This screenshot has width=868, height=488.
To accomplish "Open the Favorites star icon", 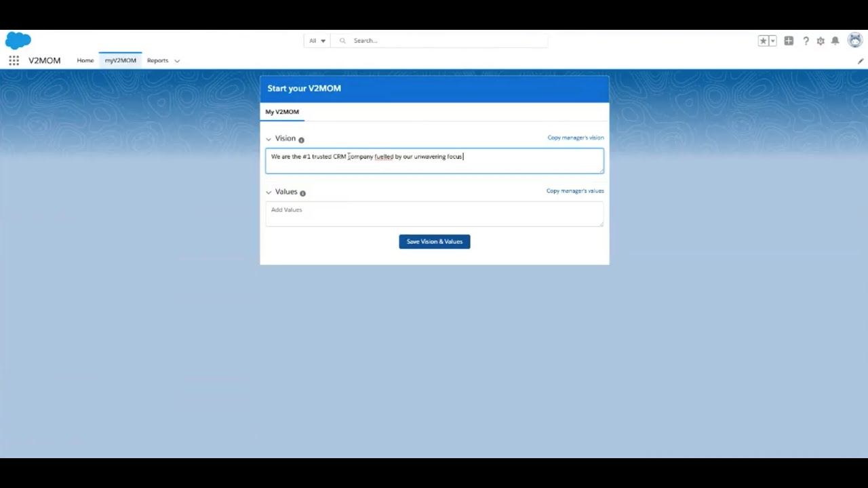I will (x=763, y=41).
